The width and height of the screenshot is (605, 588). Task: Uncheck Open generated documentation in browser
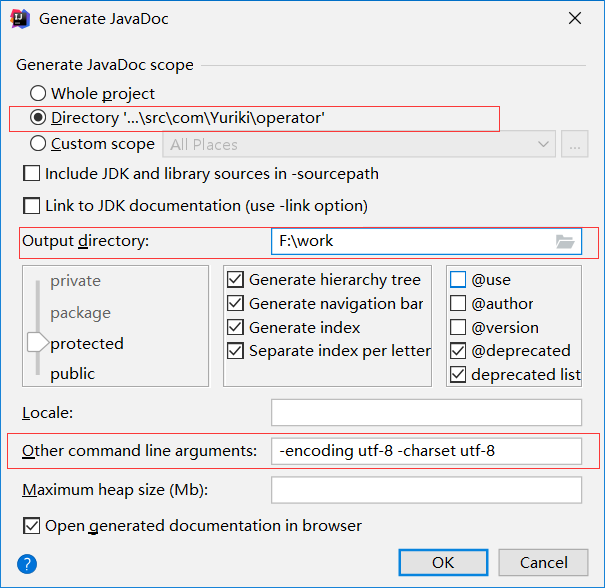click(x=31, y=526)
